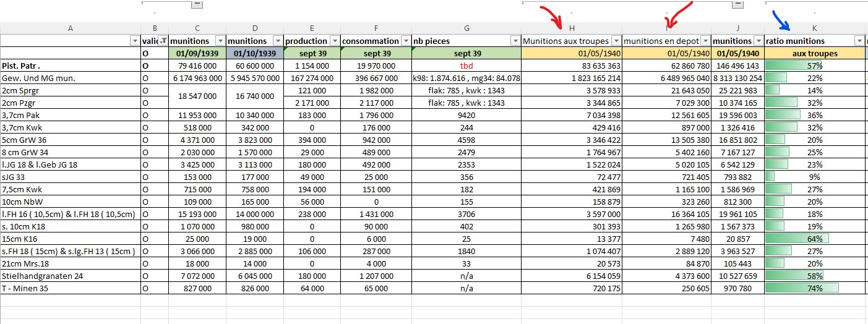Open filter for 'munitions en depot'

click(705, 41)
